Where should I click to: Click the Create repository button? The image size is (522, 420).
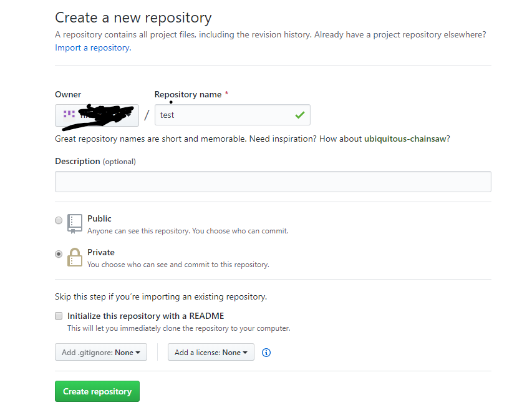click(x=97, y=391)
